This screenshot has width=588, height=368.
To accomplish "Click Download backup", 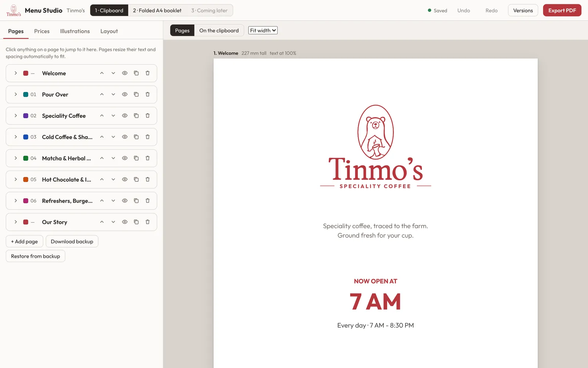I will tap(72, 241).
